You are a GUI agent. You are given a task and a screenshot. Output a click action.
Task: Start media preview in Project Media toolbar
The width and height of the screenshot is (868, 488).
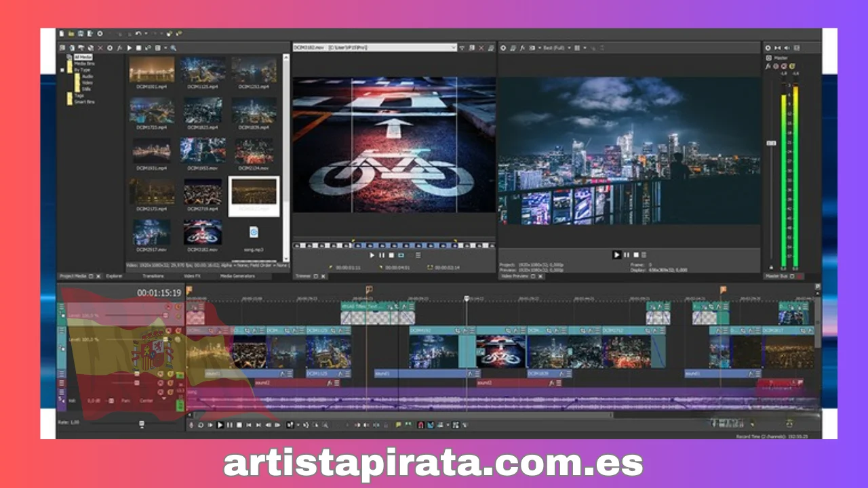click(129, 48)
